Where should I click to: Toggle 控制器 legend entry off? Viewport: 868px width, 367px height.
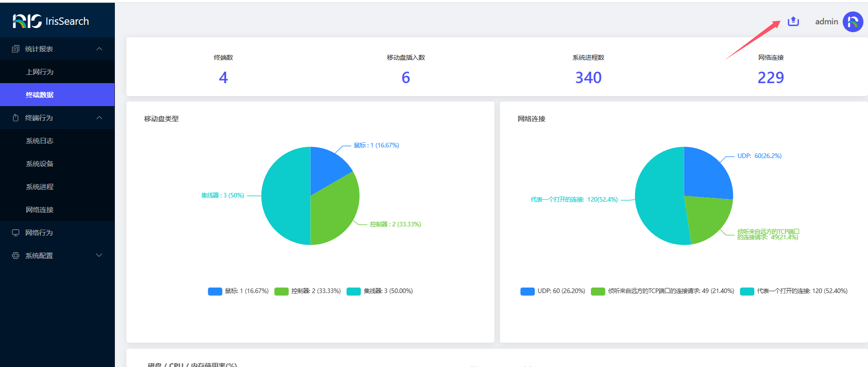[308, 291]
